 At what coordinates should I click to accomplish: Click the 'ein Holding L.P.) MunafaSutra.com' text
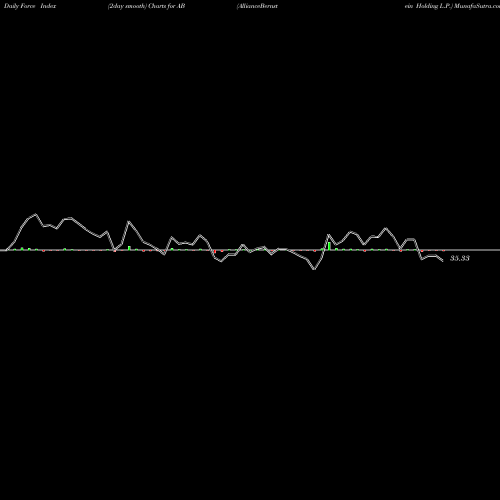tap(452, 6)
